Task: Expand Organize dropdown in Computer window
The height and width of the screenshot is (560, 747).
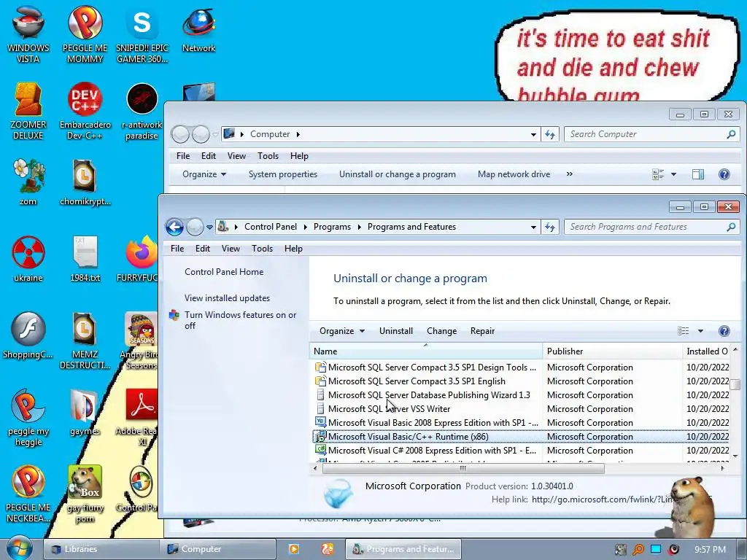Action: (204, 174)
